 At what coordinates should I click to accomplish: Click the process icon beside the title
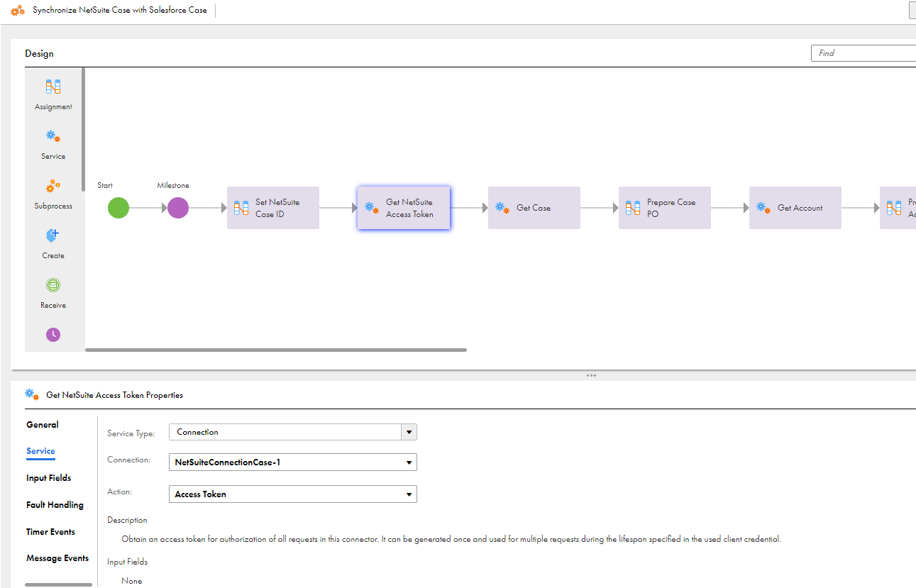(x=18, y=11)
